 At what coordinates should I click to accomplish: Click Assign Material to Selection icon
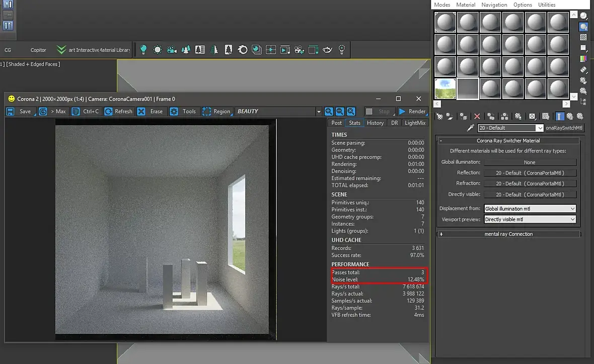coord(463,117)
